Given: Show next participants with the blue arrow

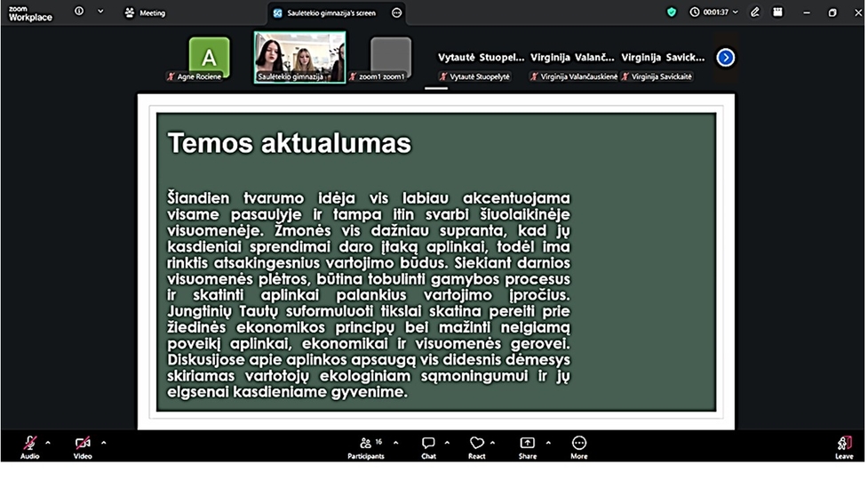Looking at the screenshot, I should (x=726, y=58).
